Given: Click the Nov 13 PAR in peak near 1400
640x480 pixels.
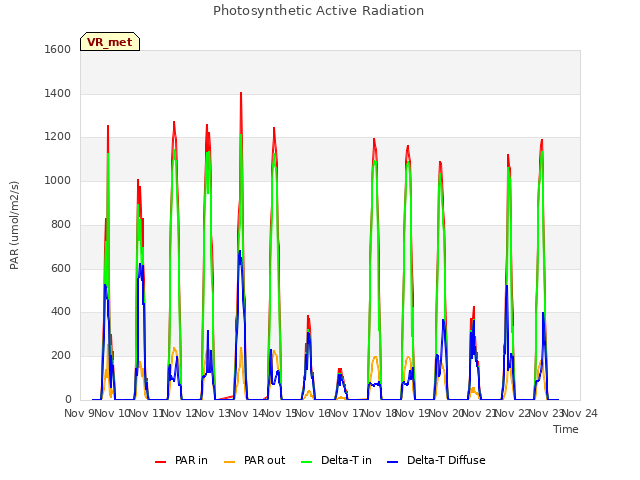Looking at the screenshot, I should (x=241, y=94).
